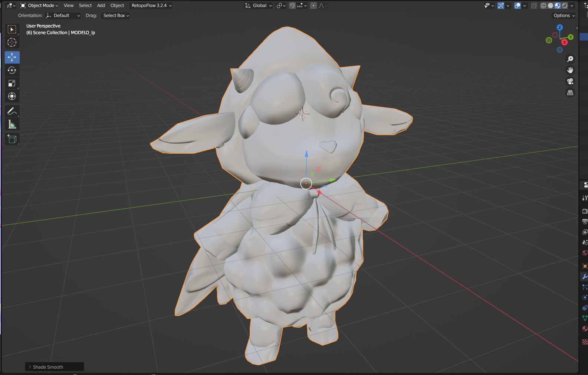Image resolution: width=588 pixels, height=375 pixels.
Task: Open the Tool properties tab
Action: tap(584, 198)
